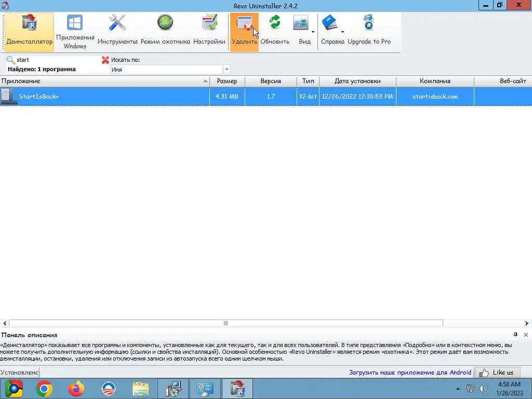Activate Режим охотника hunter mode
Viewport: 532px width, 399px height.
pyautogui.click(x=165, y=32)
